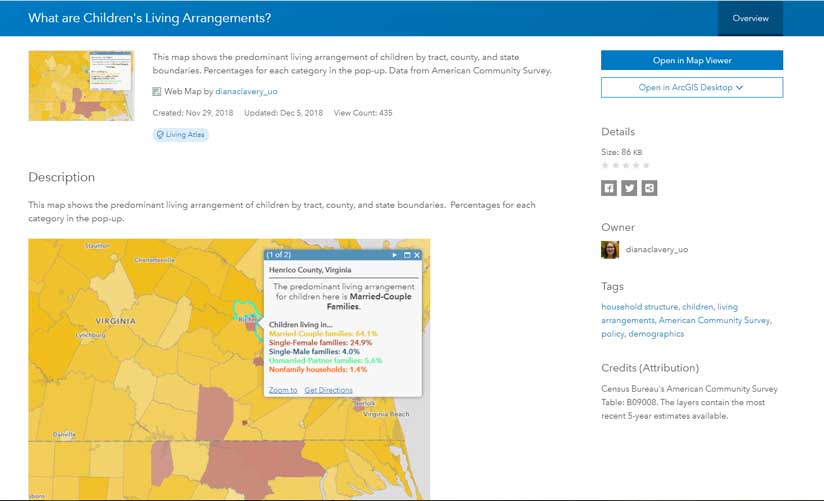Click the generic share icon
824x501 pixels.
[650, 188]
